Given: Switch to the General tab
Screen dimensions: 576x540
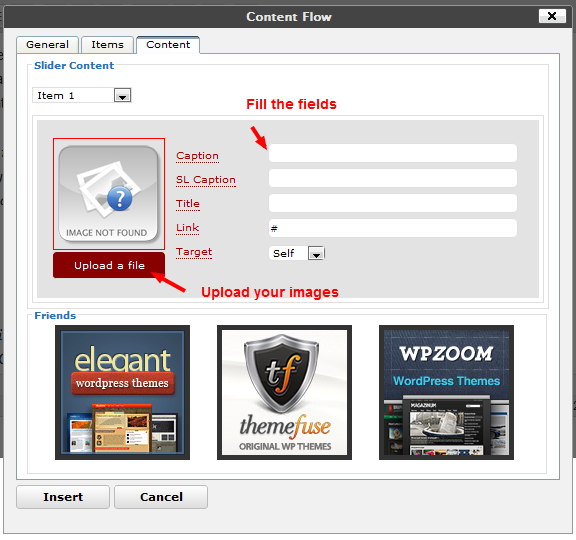Looking at the screenshot, I should tap(47, 45).
